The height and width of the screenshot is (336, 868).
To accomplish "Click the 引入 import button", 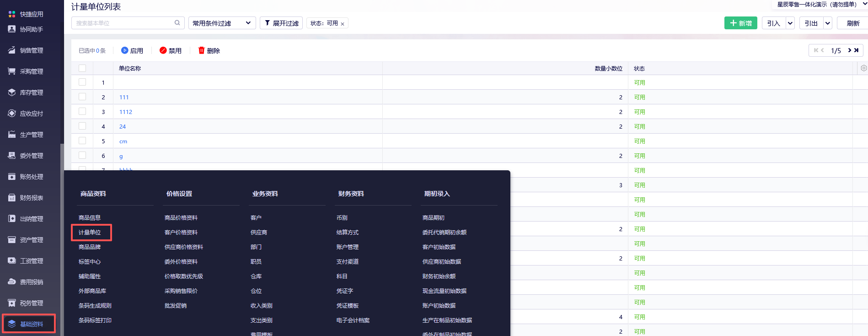I will coord(774,23).
